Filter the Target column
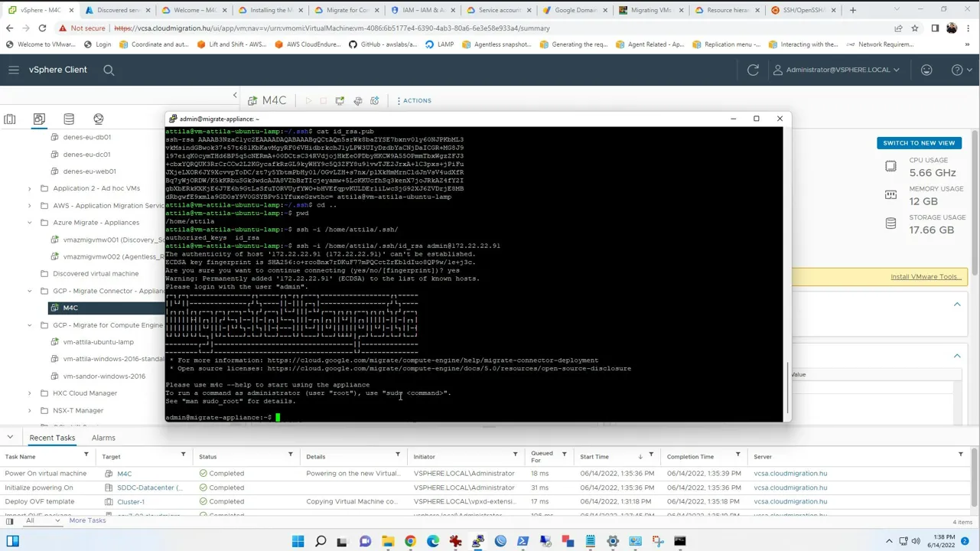 point(183,456)
